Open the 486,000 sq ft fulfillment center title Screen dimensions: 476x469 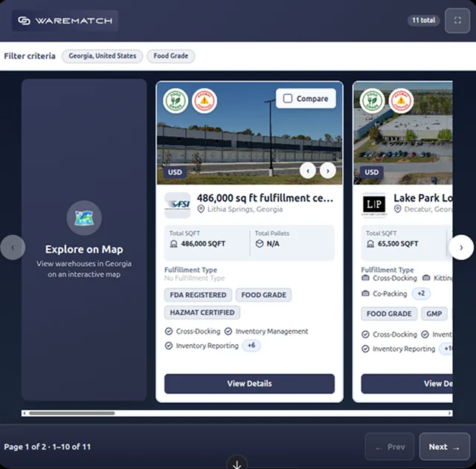[x=265, y=198]
